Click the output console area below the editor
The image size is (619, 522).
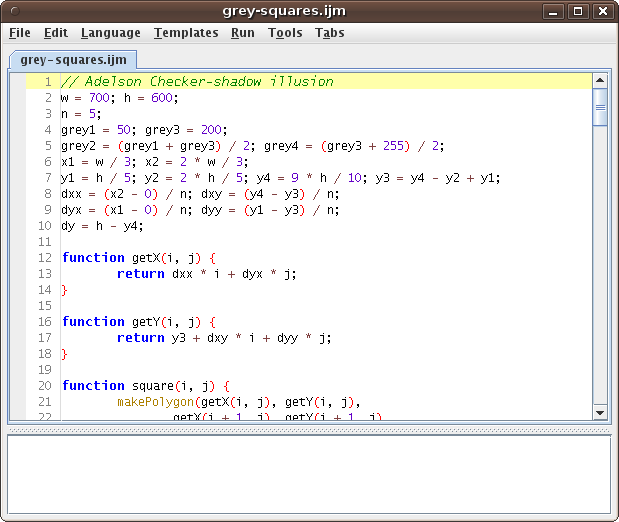(309, 474)
